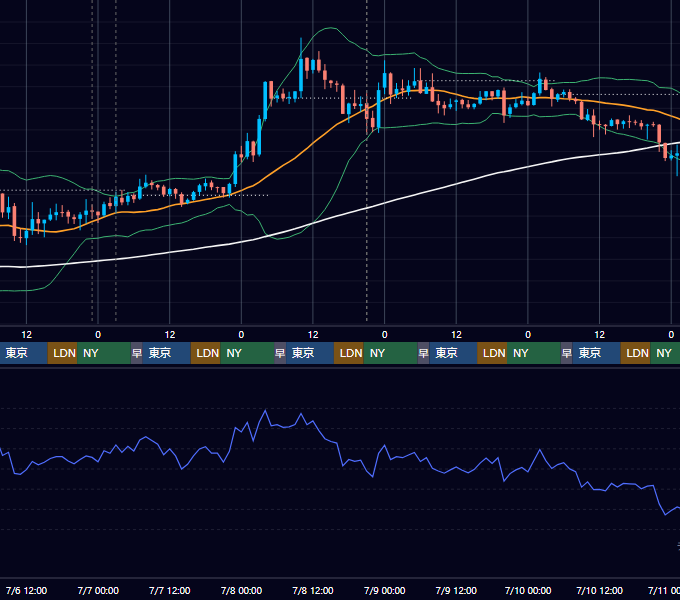
Task: Click the 東京 session block for 7/8
Action: (x=310, y=353)
